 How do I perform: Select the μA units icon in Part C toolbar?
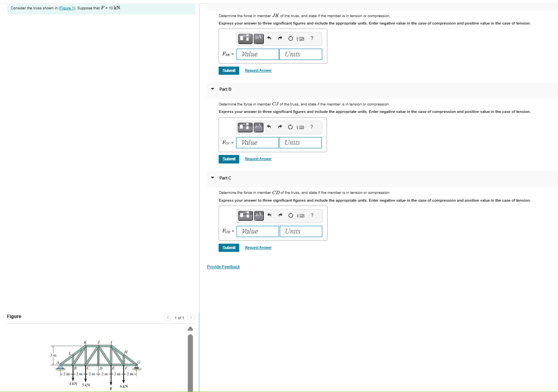point(258,216)
